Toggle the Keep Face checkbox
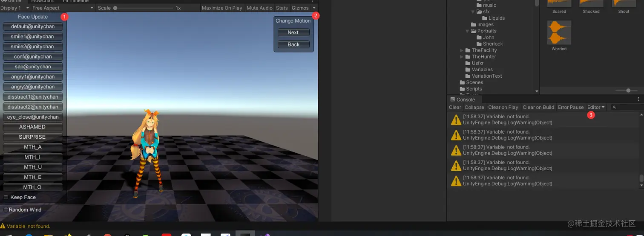This screenshot has height=236, width=644. (6, 197)
